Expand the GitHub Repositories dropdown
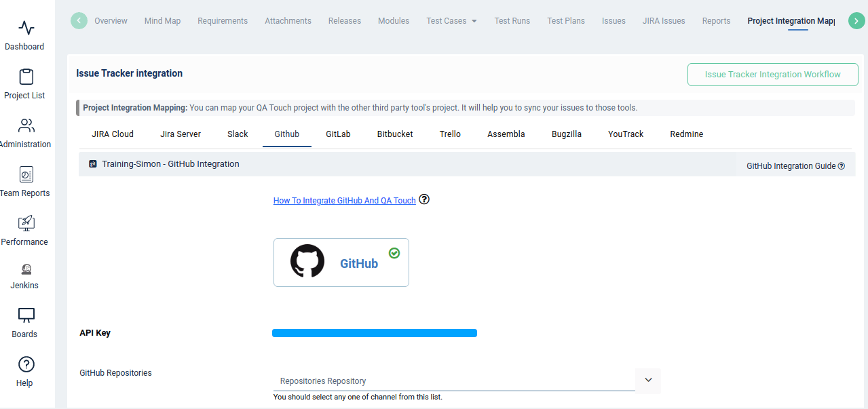 pos(647,381)
